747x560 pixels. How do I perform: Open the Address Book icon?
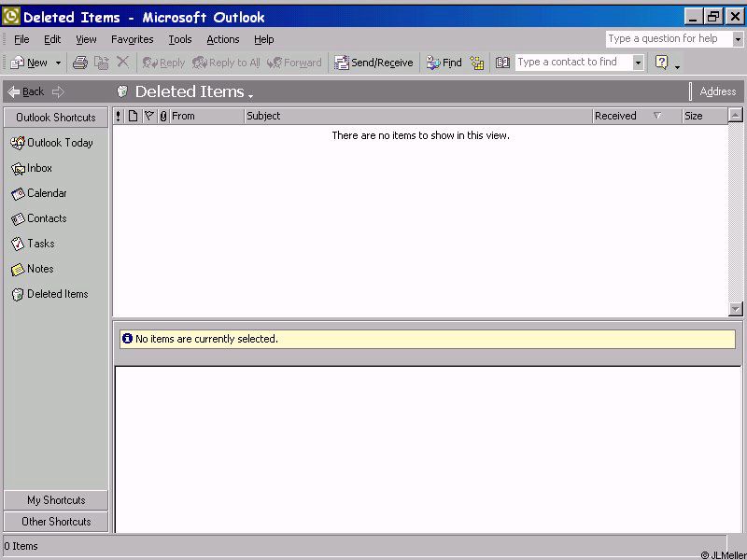(x=502, y=63)
